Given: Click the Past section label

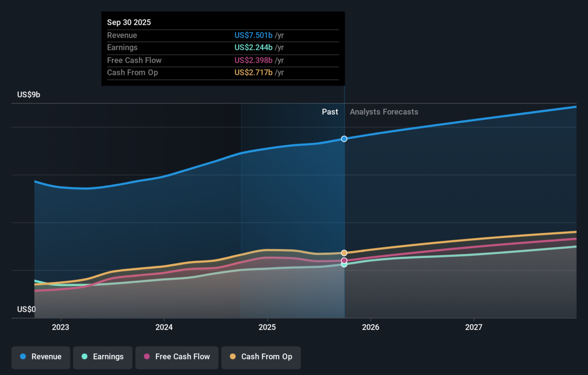Looking at the screenshot, I should click(330, 112).
